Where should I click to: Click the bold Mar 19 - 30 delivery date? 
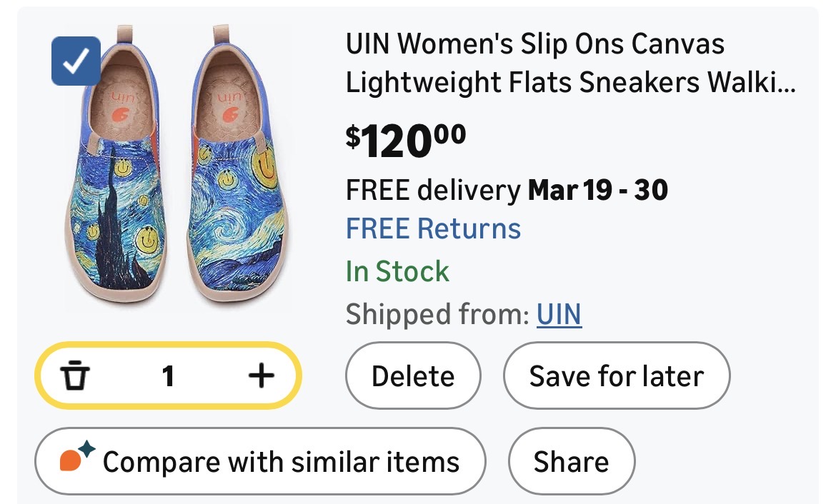(597, 190)
